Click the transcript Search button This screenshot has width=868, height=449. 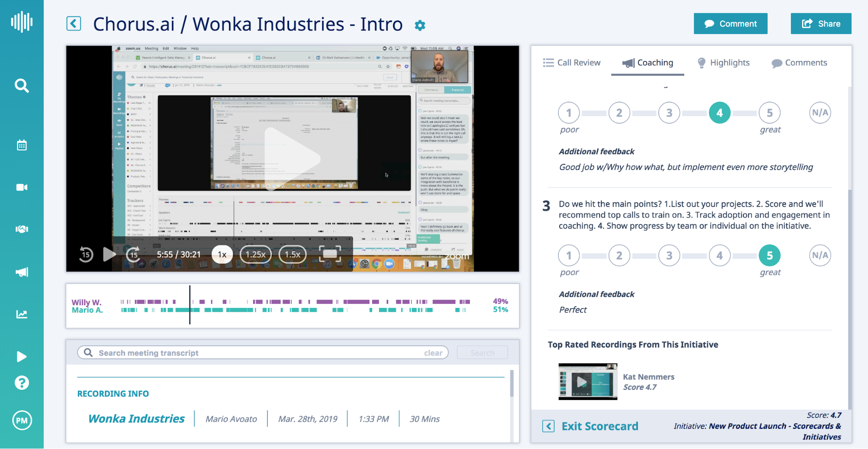482,353
